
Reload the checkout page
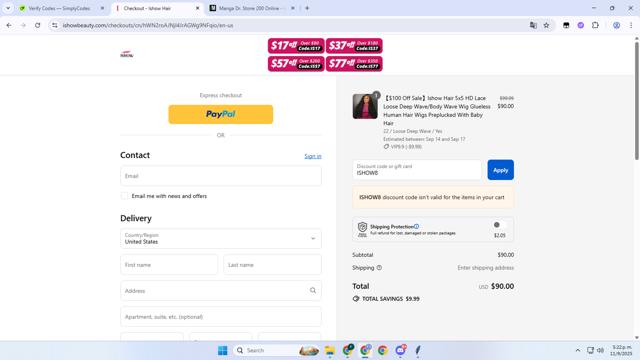tap(38, 25)
